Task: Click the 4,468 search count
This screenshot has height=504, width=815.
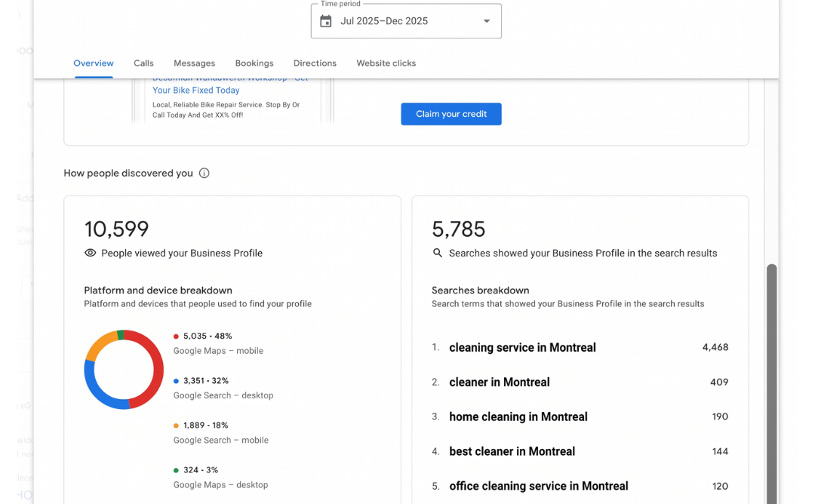Action: click(715, 347)
